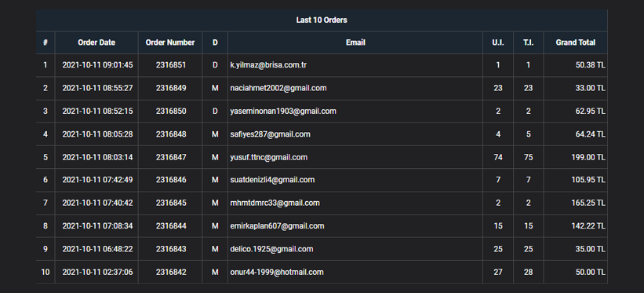Click the Email column header

click(x=355, y=42)
